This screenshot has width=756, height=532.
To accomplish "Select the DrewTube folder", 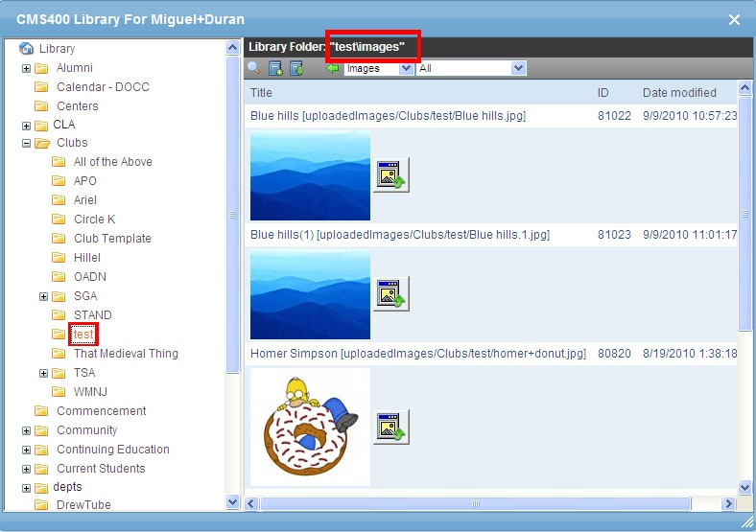I will [x=83, y=504].
